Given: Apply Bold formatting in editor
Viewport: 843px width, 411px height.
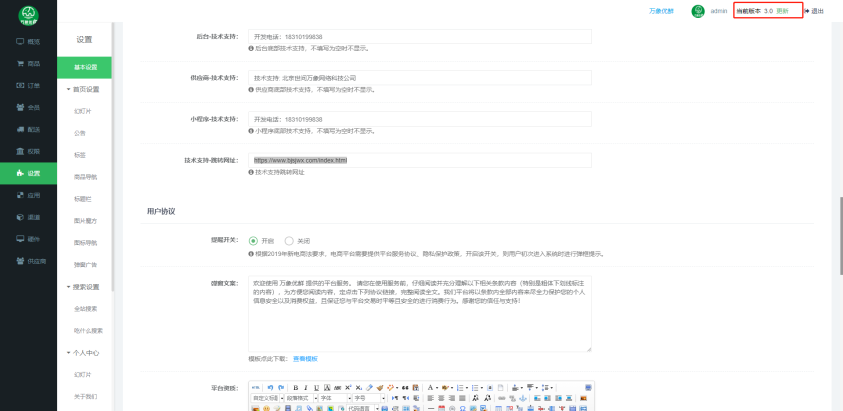Looking at the screenshot, I should tap(296, 387).
